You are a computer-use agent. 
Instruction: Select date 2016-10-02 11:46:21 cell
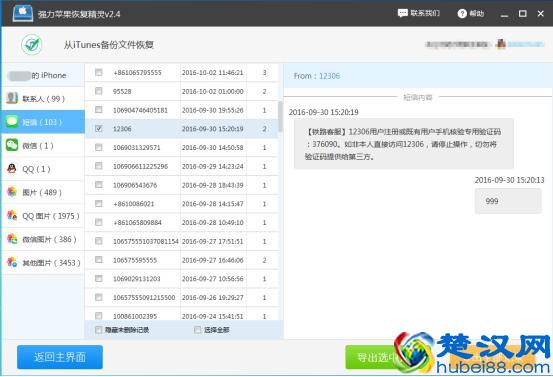click(213, 73)
